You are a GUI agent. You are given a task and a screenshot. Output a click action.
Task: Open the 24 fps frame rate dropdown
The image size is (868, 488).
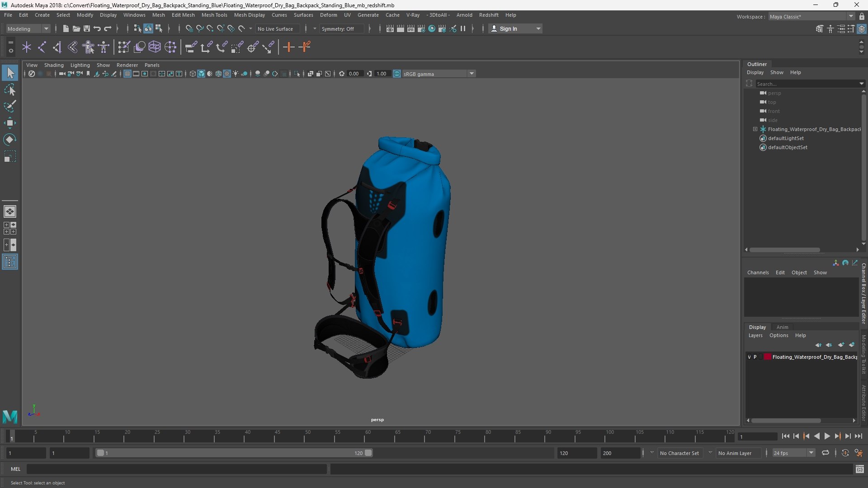(793, 453)
